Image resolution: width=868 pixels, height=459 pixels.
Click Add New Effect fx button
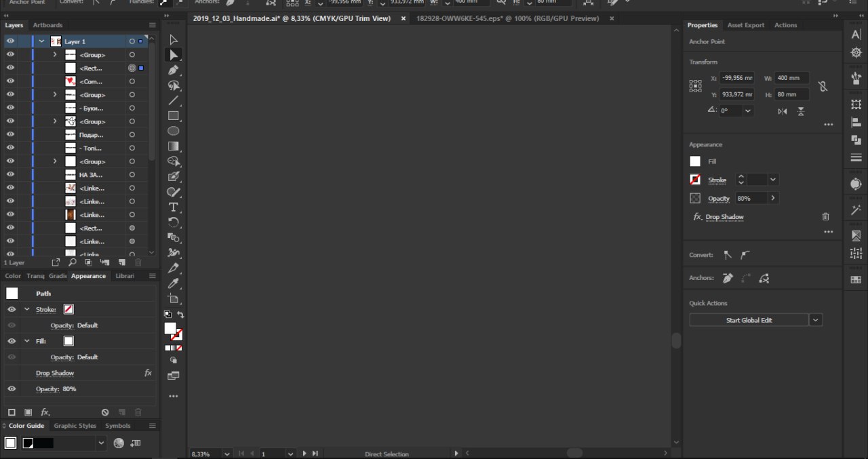pos(45,412)
